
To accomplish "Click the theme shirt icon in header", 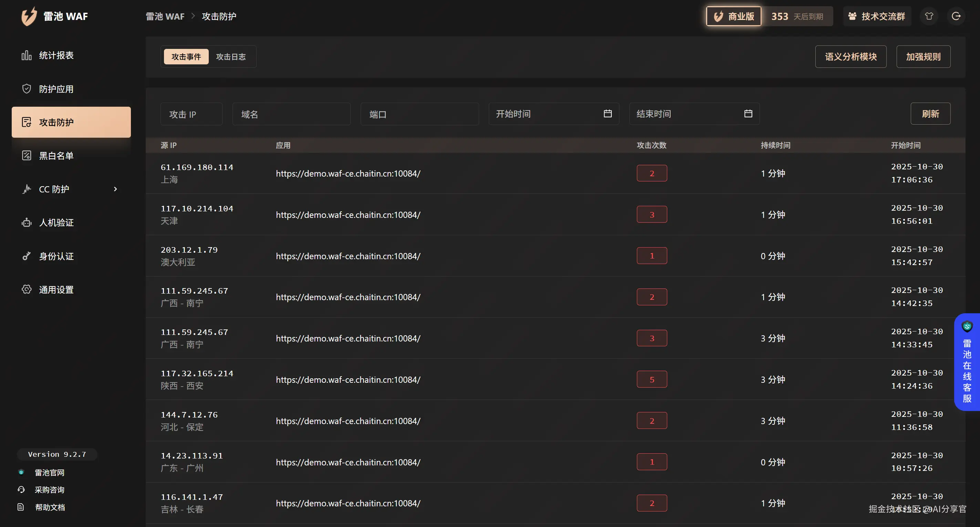I will pyautogui.click(x=929, y=16).
